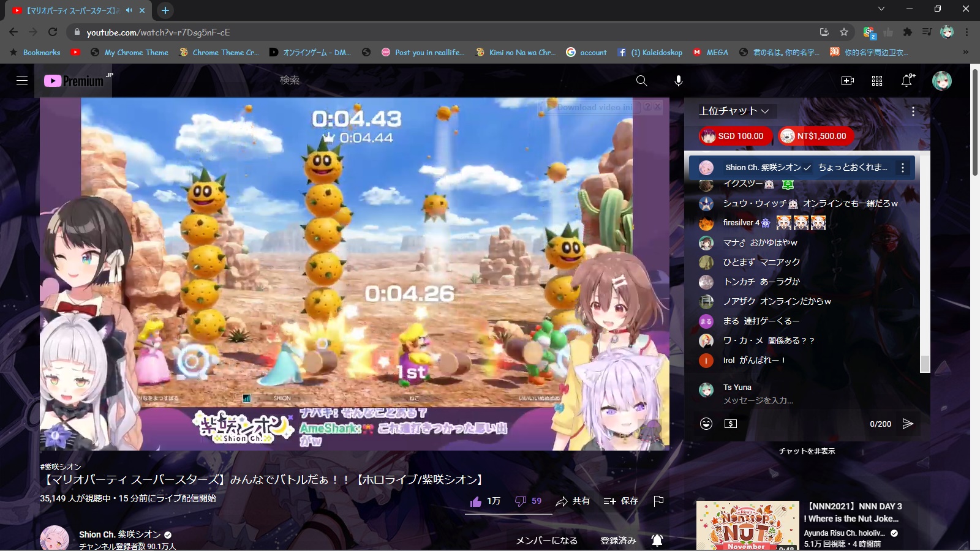
Task: Click the live stream video player
Action: 355,274
